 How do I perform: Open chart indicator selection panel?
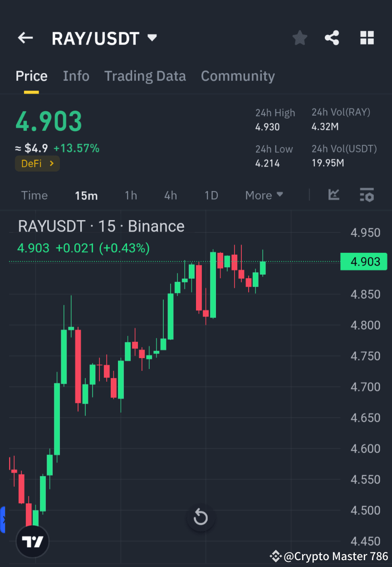(x=333, y=195)
